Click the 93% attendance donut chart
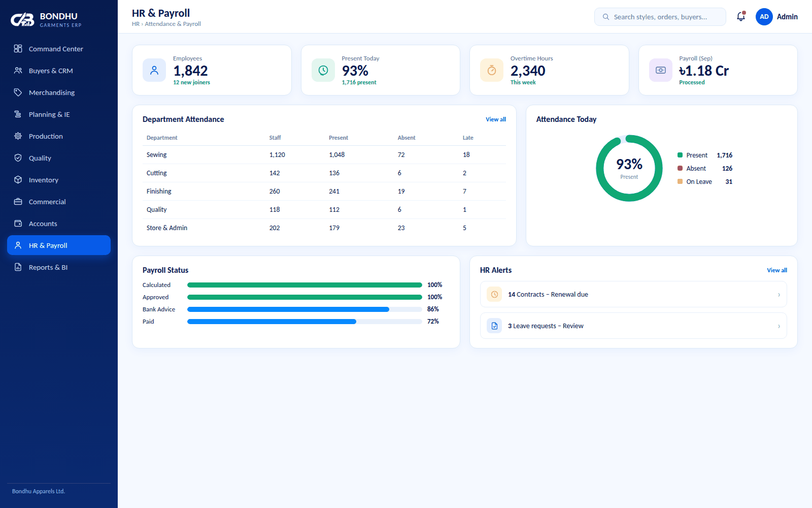This screenshot has width=812, height=508. [629, 168]
